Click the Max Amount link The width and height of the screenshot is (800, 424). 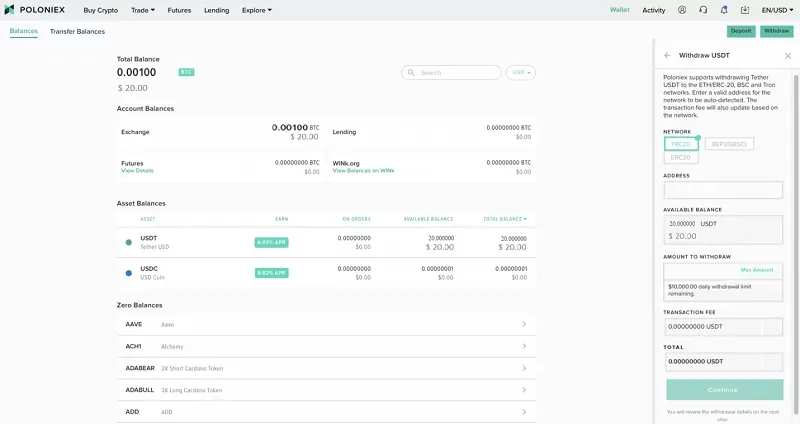pyautogui.click(x=757, y=270)
